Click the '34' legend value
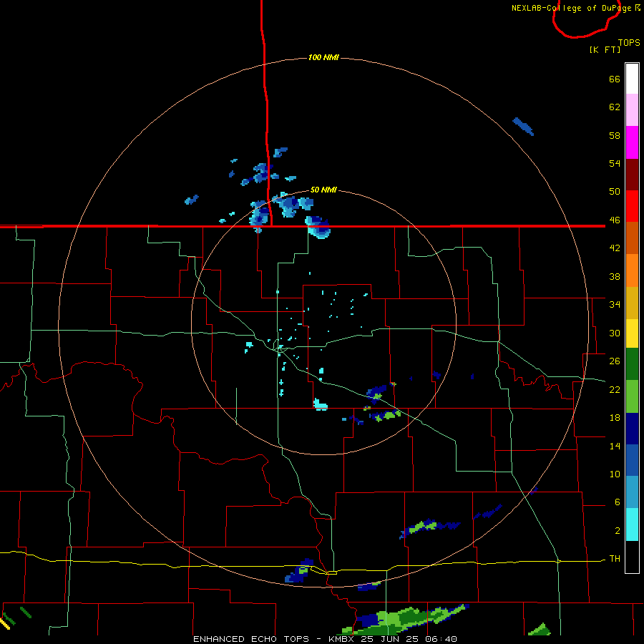Screen dimensions: 644x644 615,304
